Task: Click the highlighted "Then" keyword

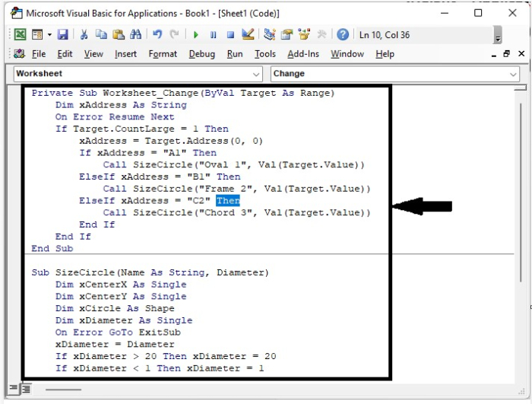Action: (x=228, y=200)
